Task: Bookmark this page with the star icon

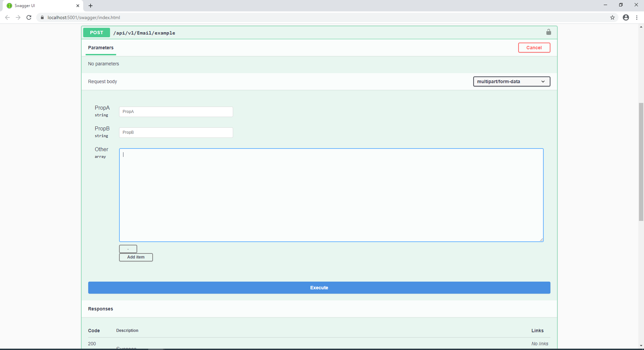Action: 612,17
